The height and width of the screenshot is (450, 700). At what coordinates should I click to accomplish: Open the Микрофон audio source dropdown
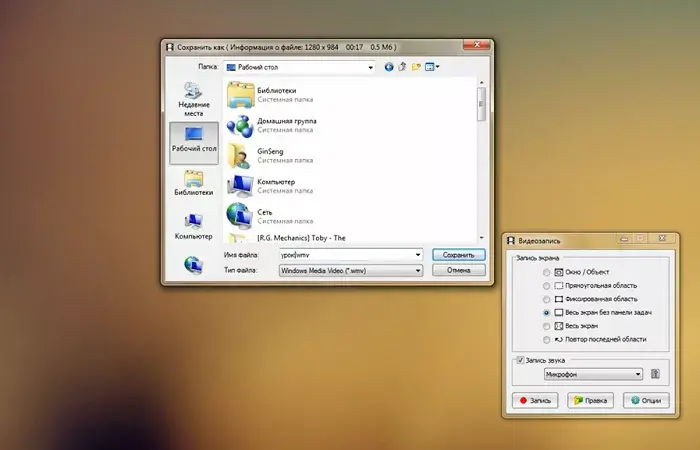(x=637, y=374)
